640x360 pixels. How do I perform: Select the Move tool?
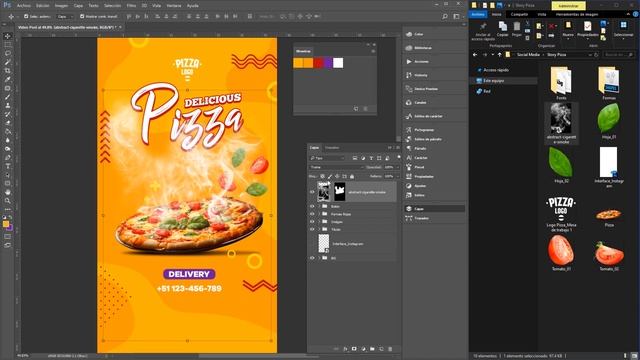(x=7, y=36)
